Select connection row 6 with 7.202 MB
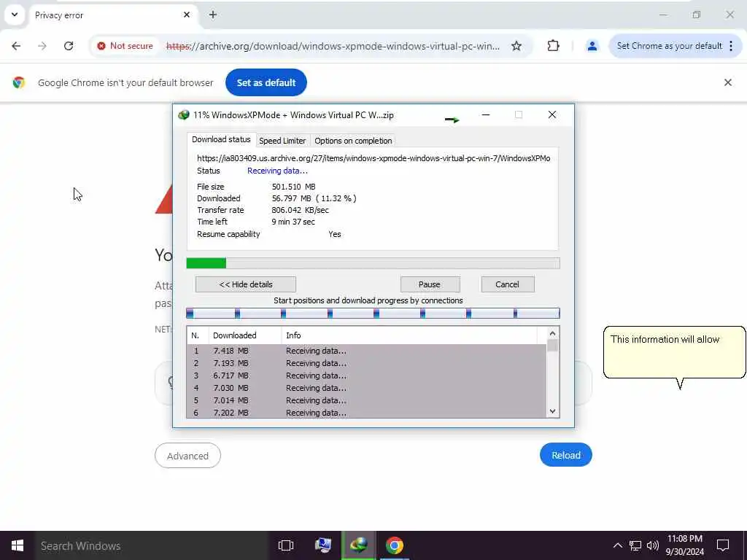Image resolution: width=747 pixels, height=560 pixels. click(x=366, y=413)
